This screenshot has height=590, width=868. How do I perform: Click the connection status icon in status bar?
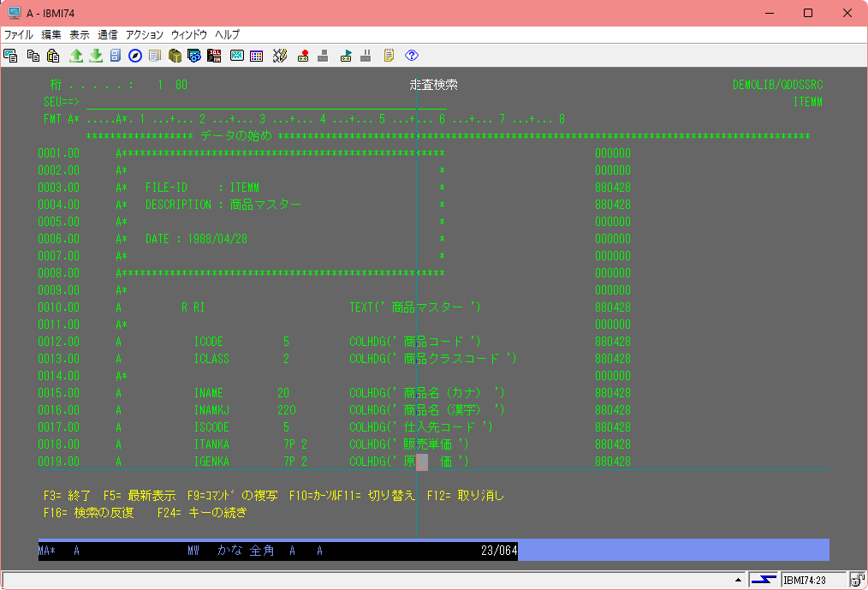click(x=764, y=580)
